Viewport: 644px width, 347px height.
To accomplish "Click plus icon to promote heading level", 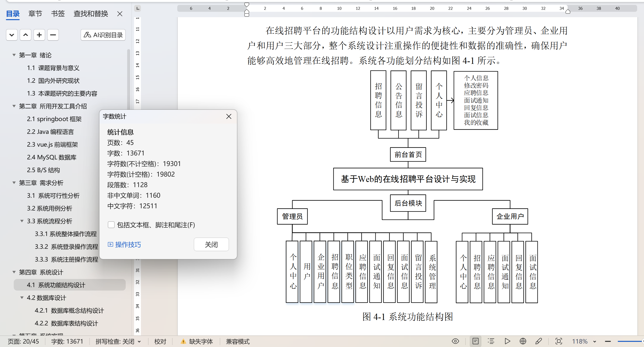I will click(x=39, y=35).
